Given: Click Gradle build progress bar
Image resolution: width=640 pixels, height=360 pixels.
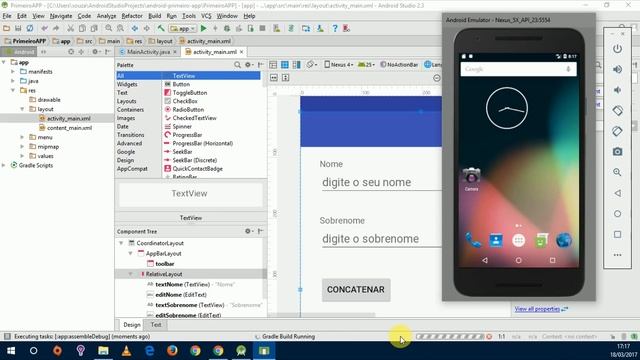Looking at the screenshot, I should 450,337.
